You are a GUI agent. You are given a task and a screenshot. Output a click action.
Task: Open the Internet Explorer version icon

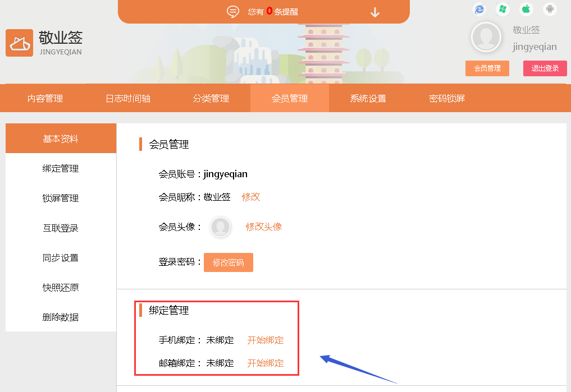(478, 10)
